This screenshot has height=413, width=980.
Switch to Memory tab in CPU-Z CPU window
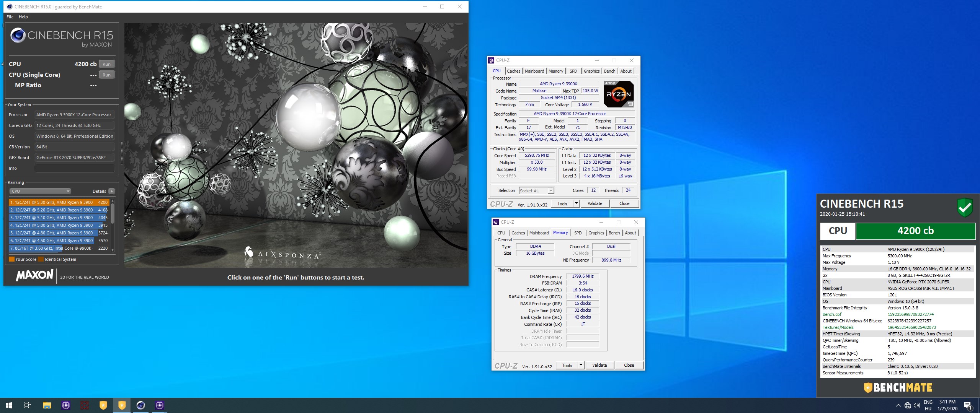[556, 71]
